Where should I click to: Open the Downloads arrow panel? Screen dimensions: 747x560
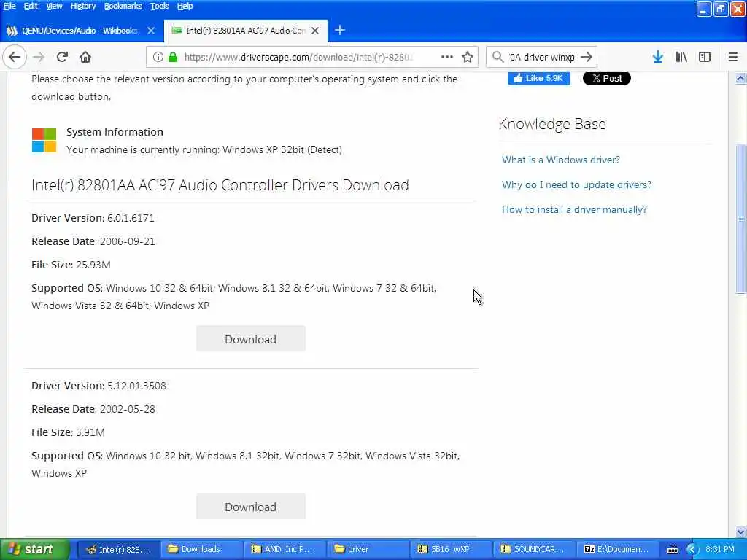pos(658,57)
